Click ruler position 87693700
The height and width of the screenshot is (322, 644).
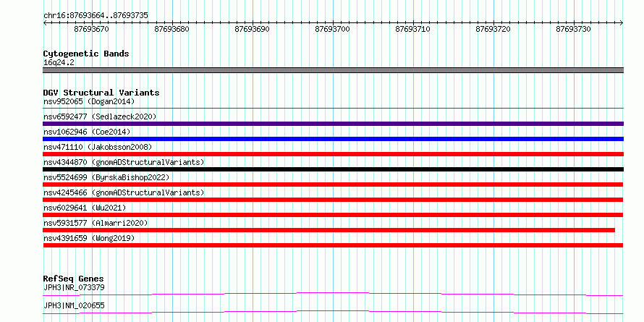[332, 29]
